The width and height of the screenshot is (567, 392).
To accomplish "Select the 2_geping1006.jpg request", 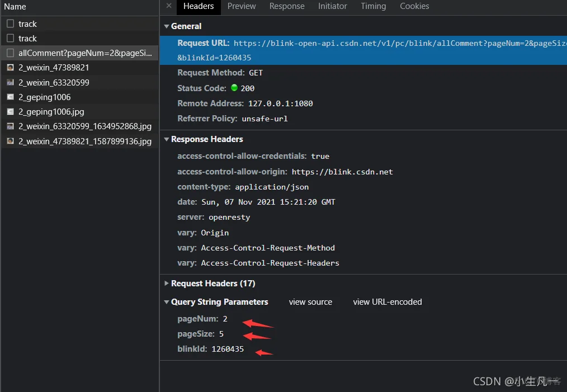I will pyautogui.click(x=79, y=112).
